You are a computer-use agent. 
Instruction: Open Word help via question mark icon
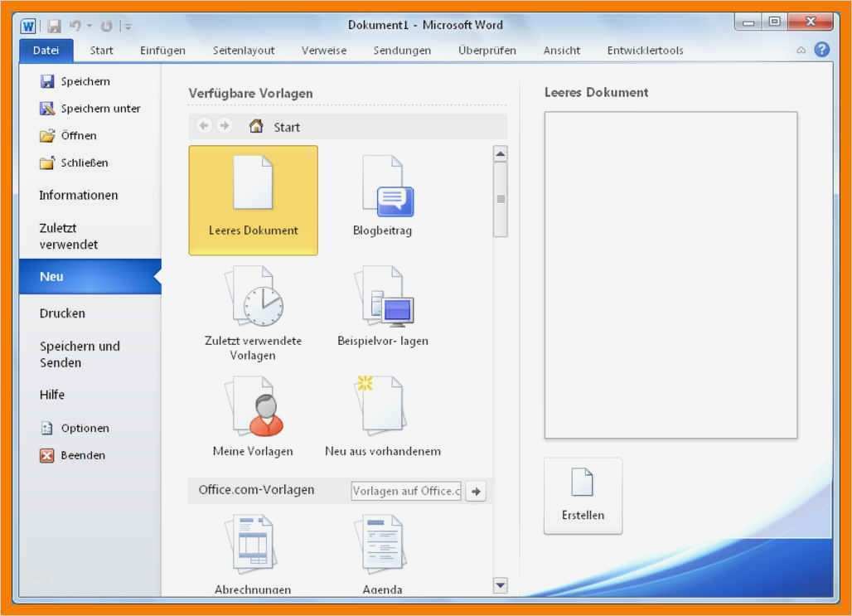821,50
